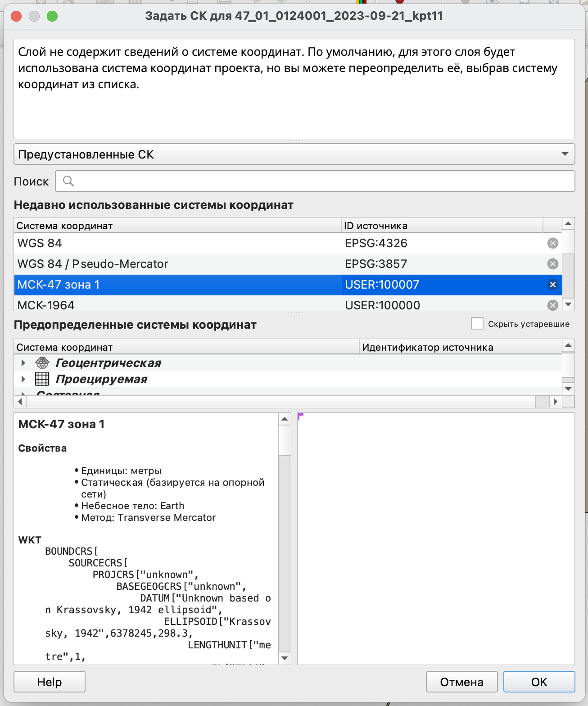Open the Предустановленные СК dropdown

(294, 154)
